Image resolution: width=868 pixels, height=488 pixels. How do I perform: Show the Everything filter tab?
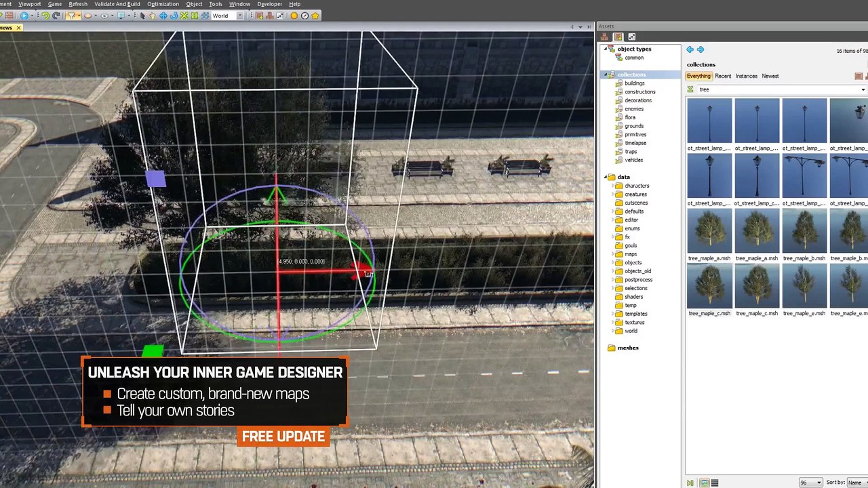click(x=698, y=76)
